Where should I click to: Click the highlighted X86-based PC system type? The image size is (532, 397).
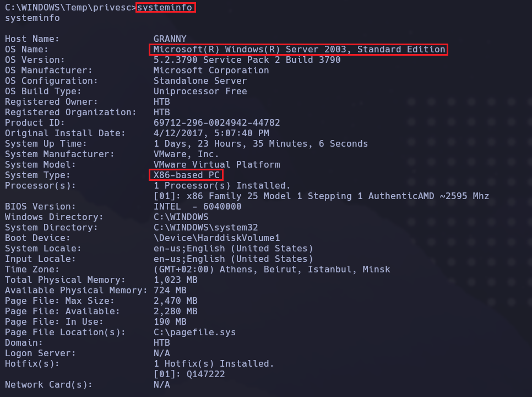click(x=186, y=175)
